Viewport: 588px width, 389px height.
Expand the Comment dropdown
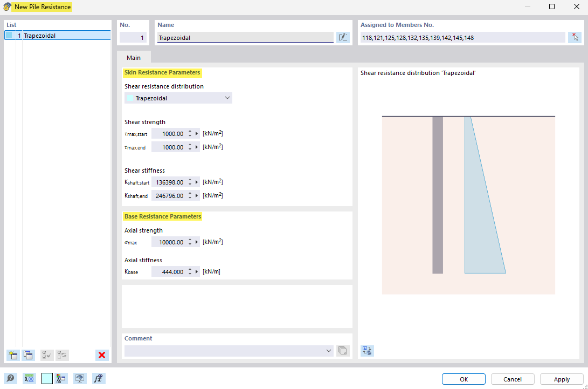click(x=328, y=351)
